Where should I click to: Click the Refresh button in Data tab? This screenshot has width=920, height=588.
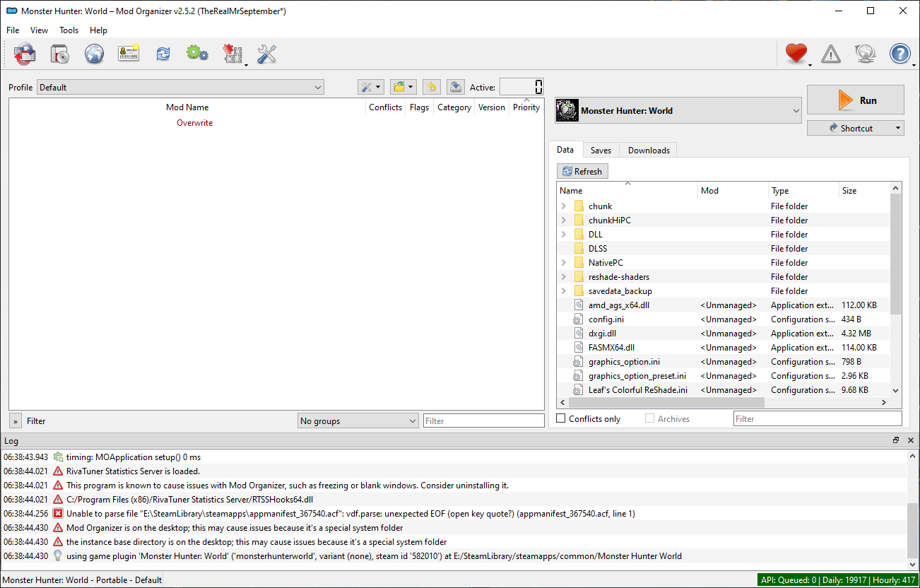point(582,171)
